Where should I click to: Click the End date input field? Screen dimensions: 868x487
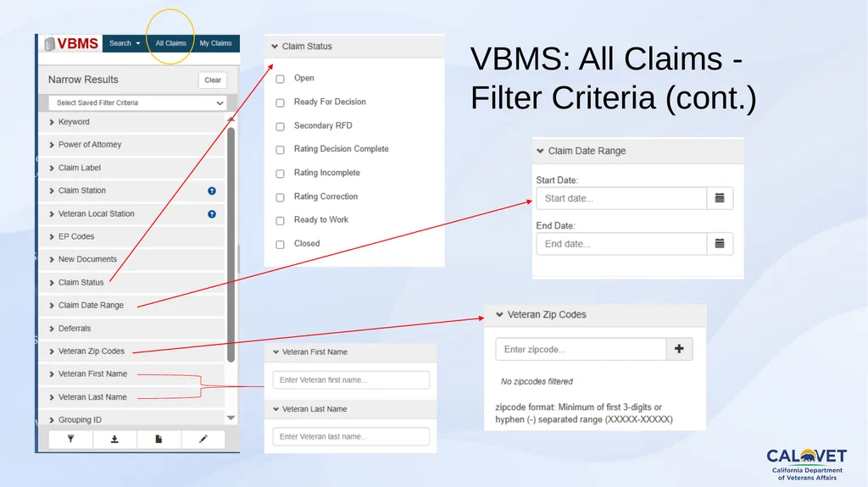coord(621,244)
